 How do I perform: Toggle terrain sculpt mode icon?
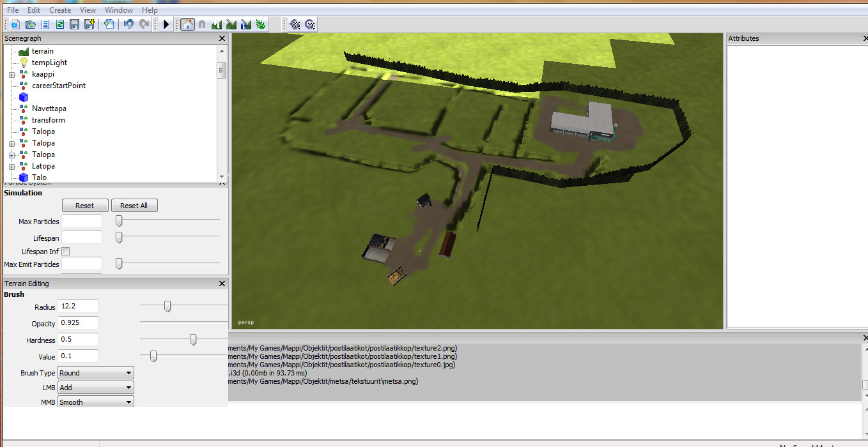click(x=217, y=24)
